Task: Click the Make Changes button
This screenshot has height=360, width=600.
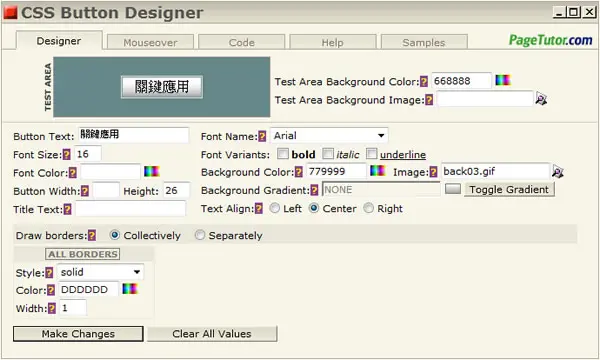Action: click(x=78, y=334)
